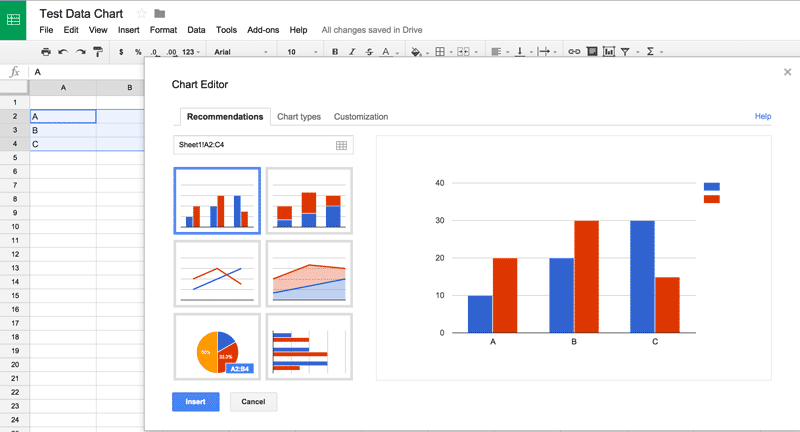800x432 pixels.
Task: Click the Cancel button
Action: [254, 402]
